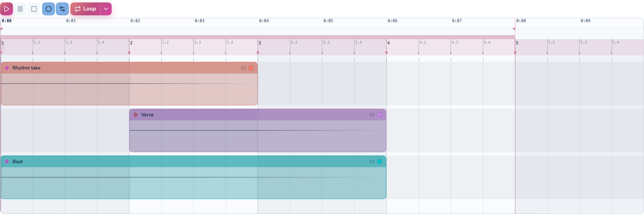Image resolution: width=644 pixels, height=214 pixels.
Task: Click the Beat clip type icon
Action: click(x=7, y=162)
